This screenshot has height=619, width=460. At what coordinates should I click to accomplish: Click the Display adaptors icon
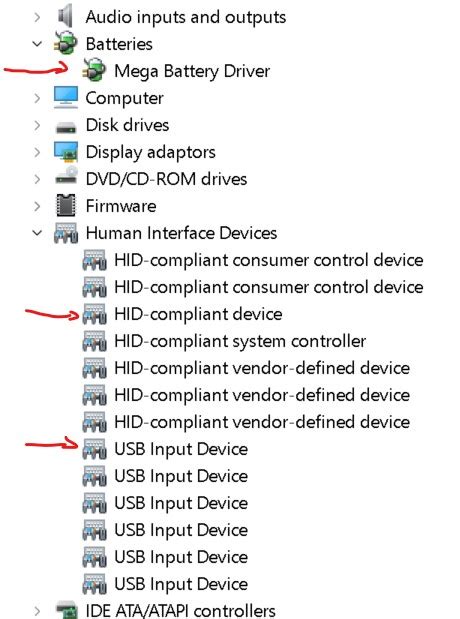point(66,152)
